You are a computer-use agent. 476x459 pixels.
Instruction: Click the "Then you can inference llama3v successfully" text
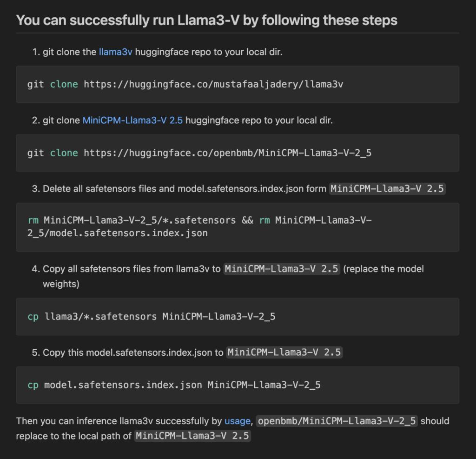click(119, 421)
